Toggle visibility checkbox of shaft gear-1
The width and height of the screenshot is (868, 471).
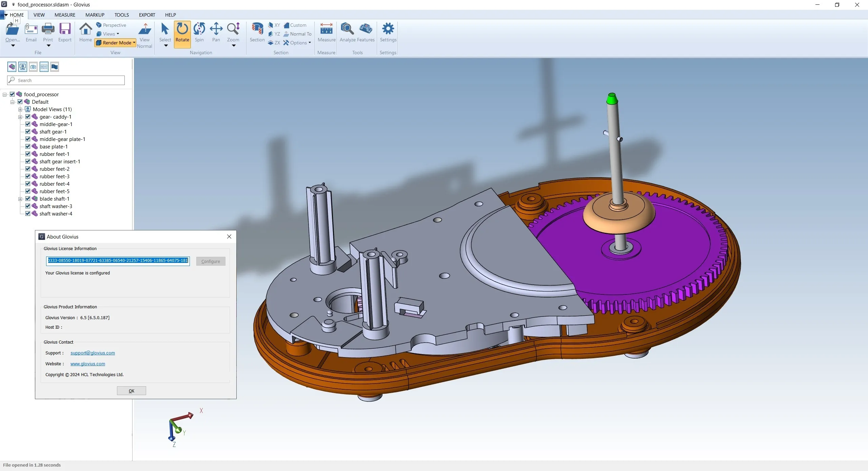pos(28,131)
